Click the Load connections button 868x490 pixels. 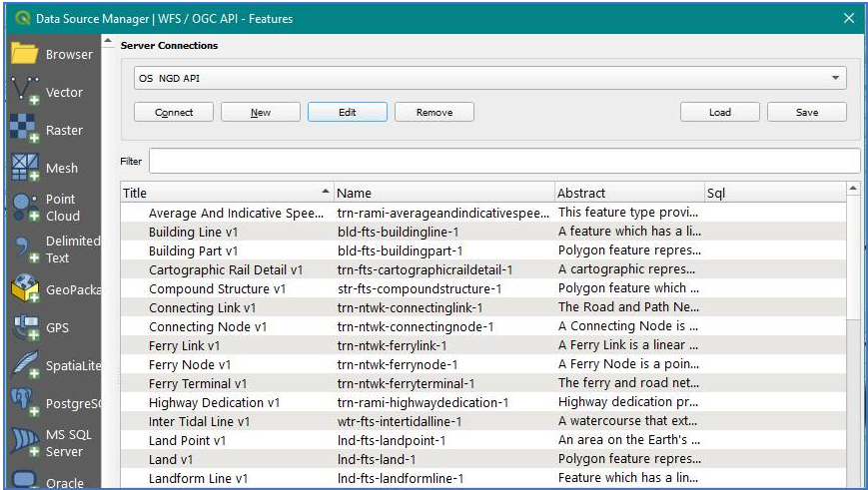coord(719,112)
